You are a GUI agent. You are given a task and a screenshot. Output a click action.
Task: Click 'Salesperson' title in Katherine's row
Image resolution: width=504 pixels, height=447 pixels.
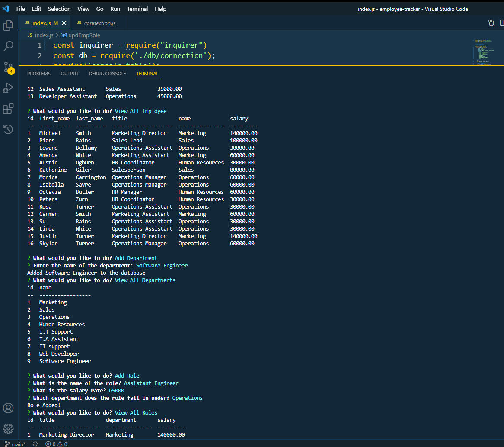(x=128, y=170)
